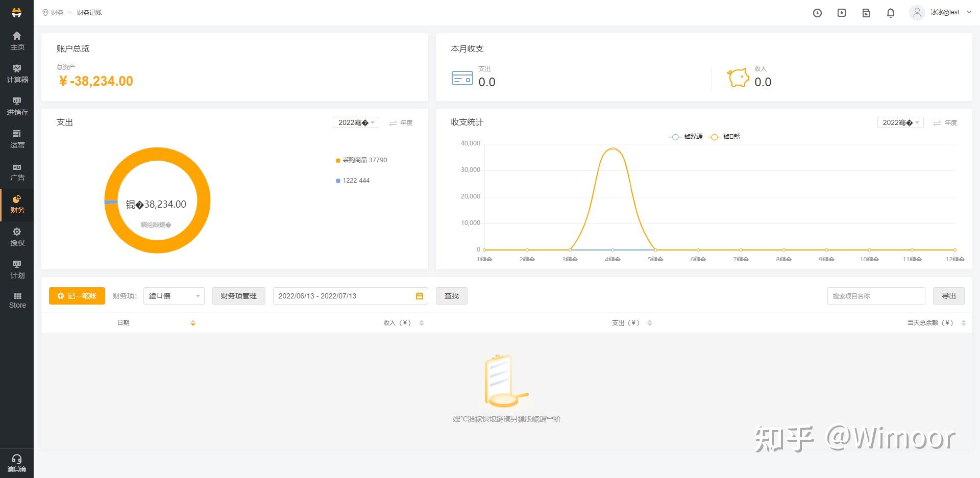Click the calendar icon in date range field
Screen dimensions: 980x478
click(420, 296)
